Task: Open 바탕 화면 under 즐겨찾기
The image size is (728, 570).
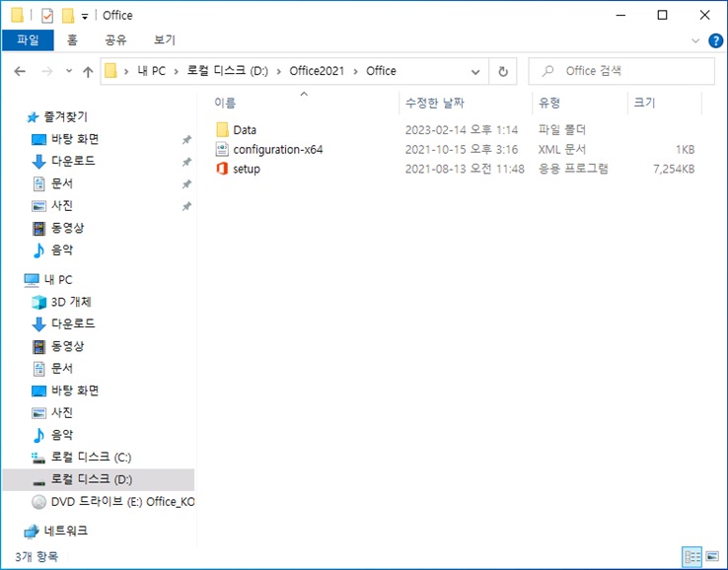Action: pos(75,139)
